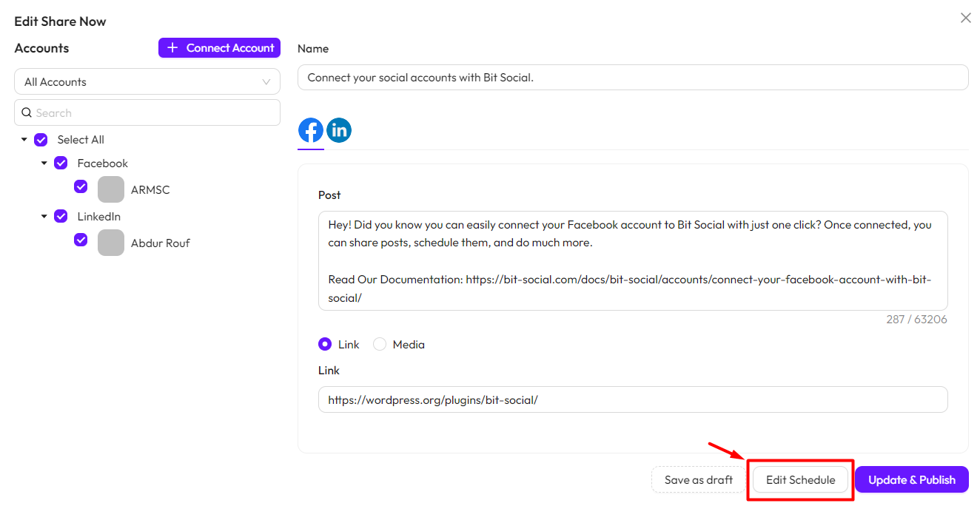Click the Abdur Rouf account avatar
The width and height of the screenshot is (980, 523).
[x=111, y=243]
